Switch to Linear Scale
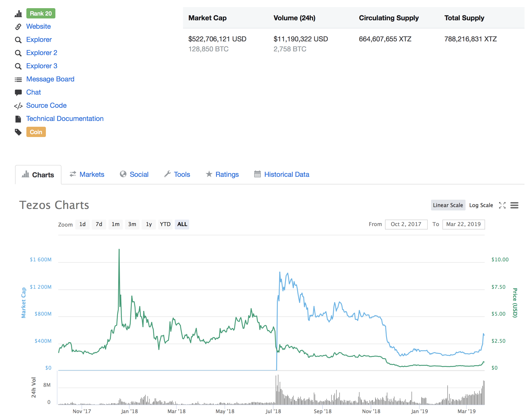Image resolution: width=529 pixels, height=420 pixels. (448, 205)
